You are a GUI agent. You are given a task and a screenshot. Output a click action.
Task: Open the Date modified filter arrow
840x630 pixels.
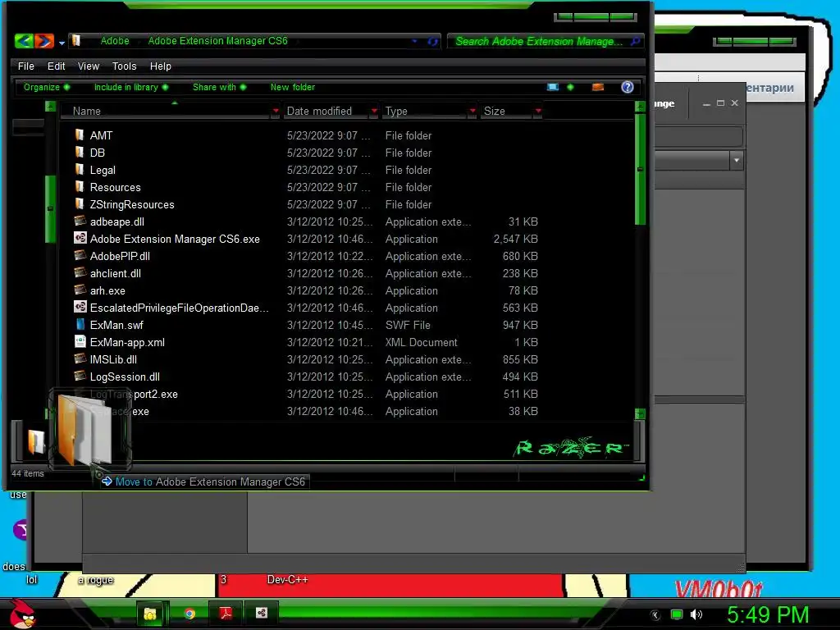pos(374,111)
